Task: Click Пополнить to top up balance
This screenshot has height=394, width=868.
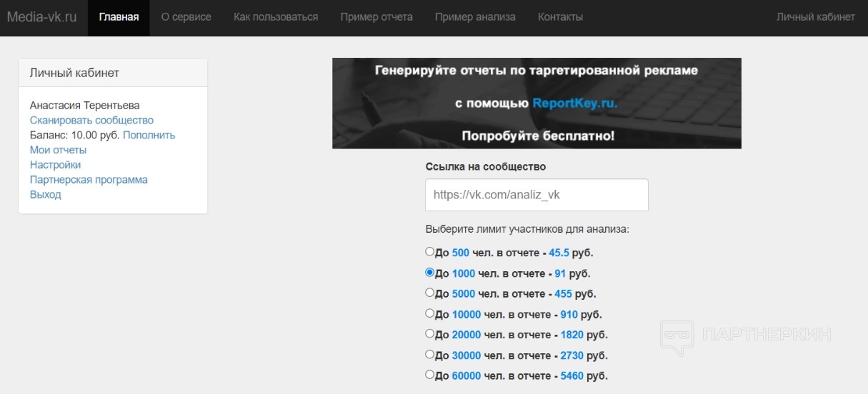Action: (x=149, y=136)
